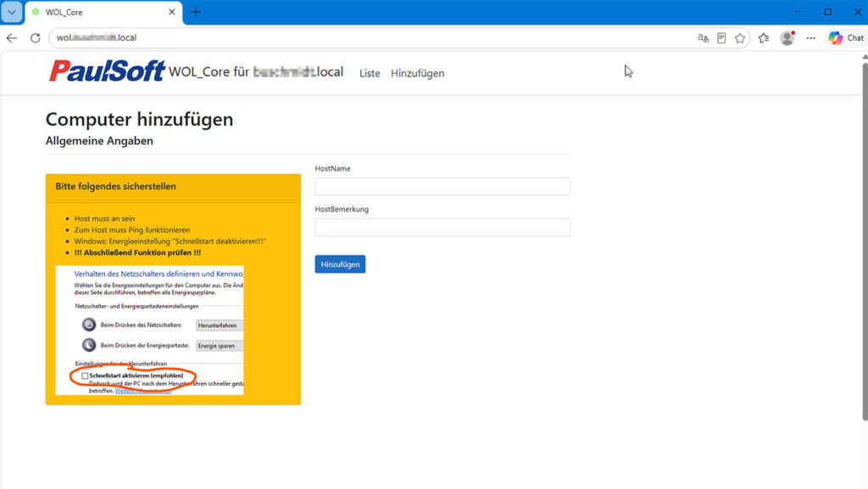Click 'Bitte folgendes sicherstellen' panel header
Screen dimensions: 868x489
(173, 188)
